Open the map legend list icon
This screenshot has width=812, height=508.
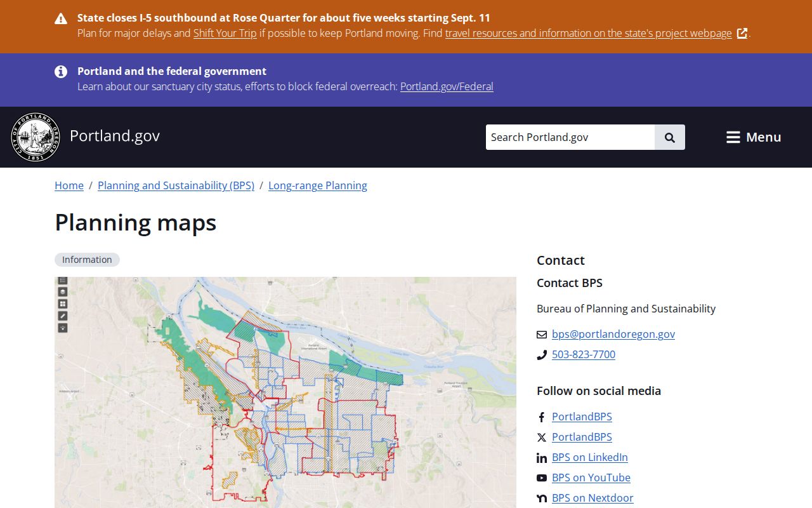(x=63, y=280)
